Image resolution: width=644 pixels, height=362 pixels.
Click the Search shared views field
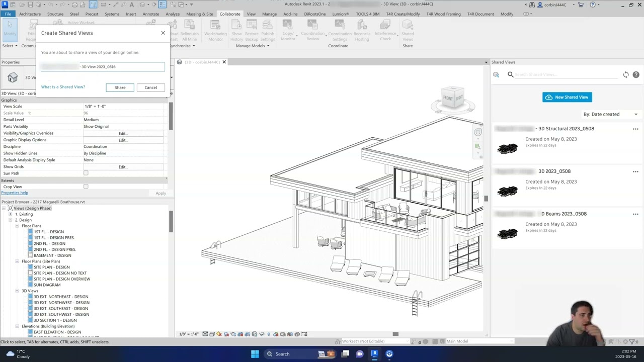pyautogui.click(x=566, y=74)
